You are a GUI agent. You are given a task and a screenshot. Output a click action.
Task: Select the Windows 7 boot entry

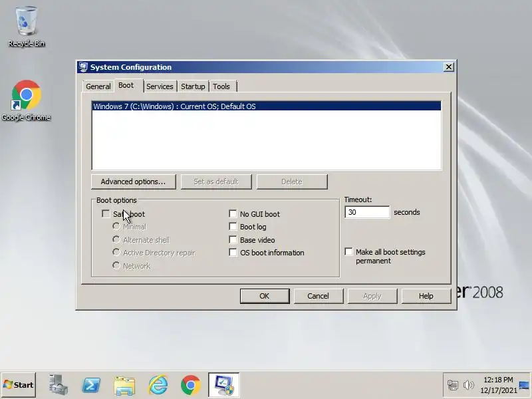[267, 106]
